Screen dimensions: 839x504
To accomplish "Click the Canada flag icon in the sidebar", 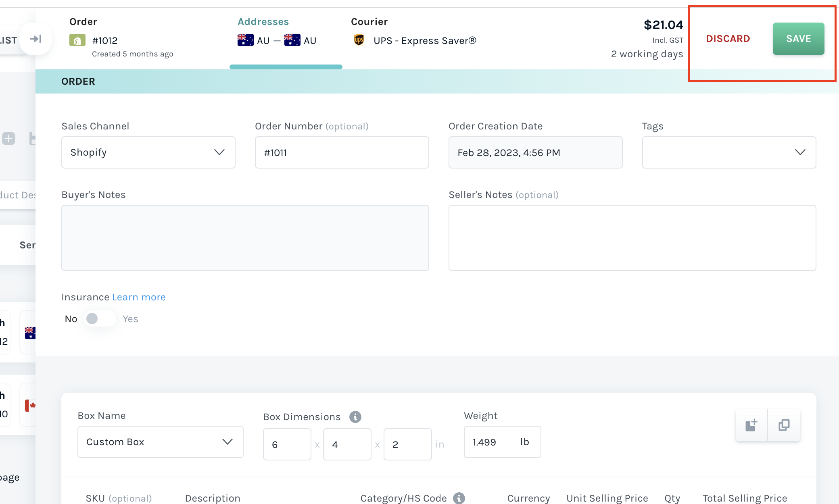I will [30, 405].
